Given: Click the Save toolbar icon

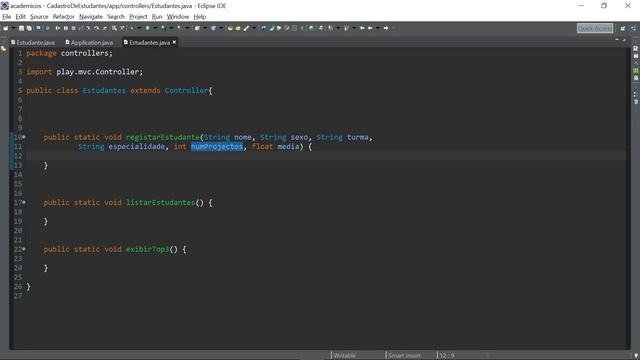Looking at the screenshot, I should [22, 28].
